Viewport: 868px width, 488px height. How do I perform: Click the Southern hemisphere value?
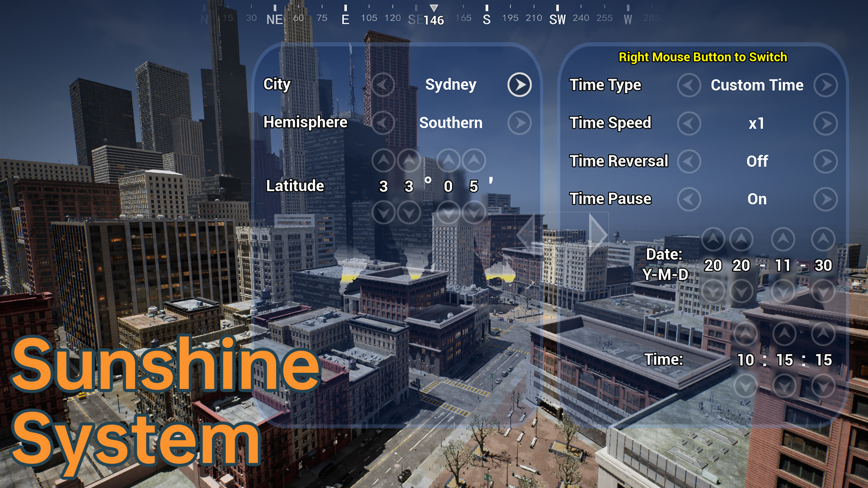coord(451,122)
